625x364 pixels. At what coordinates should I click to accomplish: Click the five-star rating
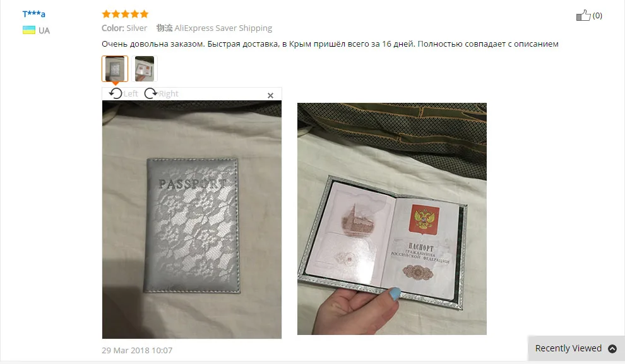coord(125,15)
